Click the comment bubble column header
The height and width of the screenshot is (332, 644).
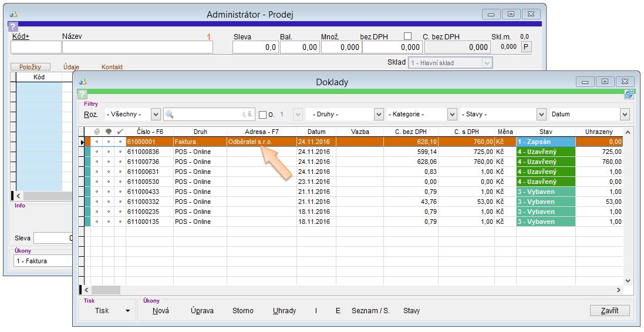(108, 132)
